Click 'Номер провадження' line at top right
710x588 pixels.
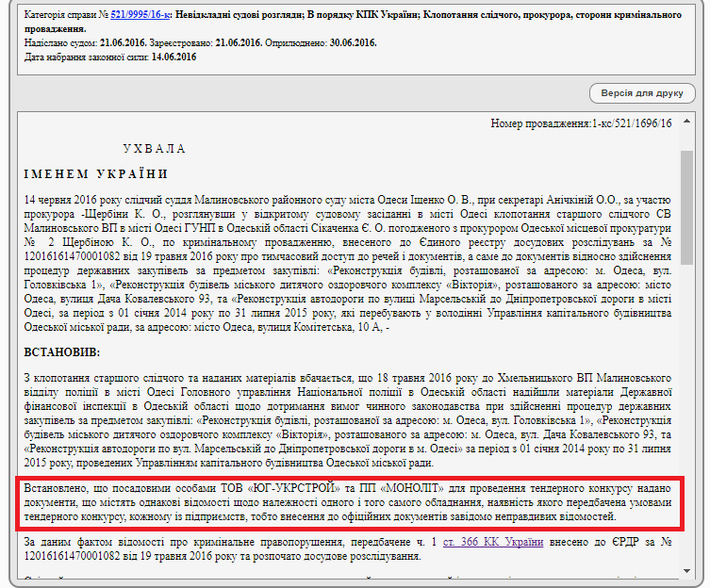(581, 123)
